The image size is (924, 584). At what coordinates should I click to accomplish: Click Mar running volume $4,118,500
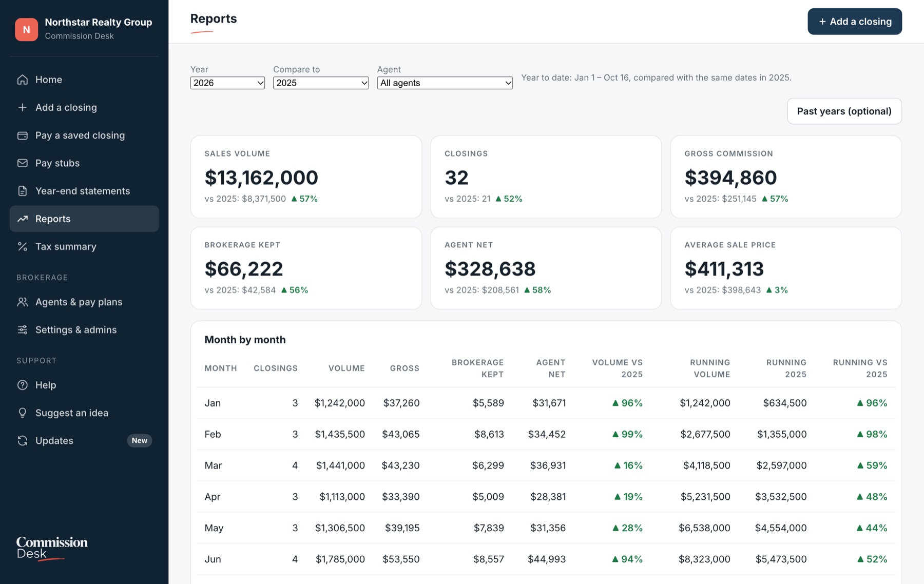(x=706, y=465)
